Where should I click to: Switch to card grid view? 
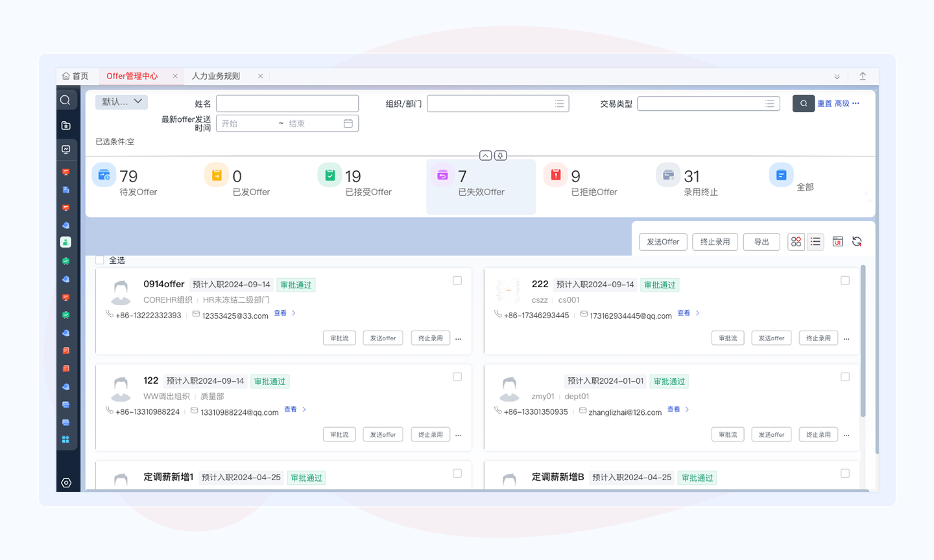[x=796, y=242]
